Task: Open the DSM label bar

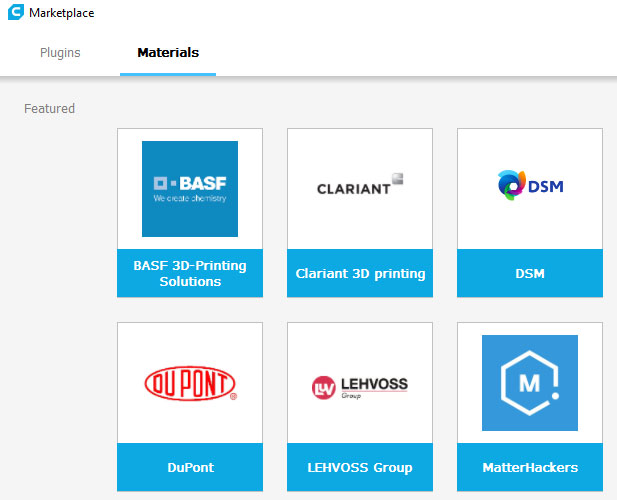Action: coord(530,273)
